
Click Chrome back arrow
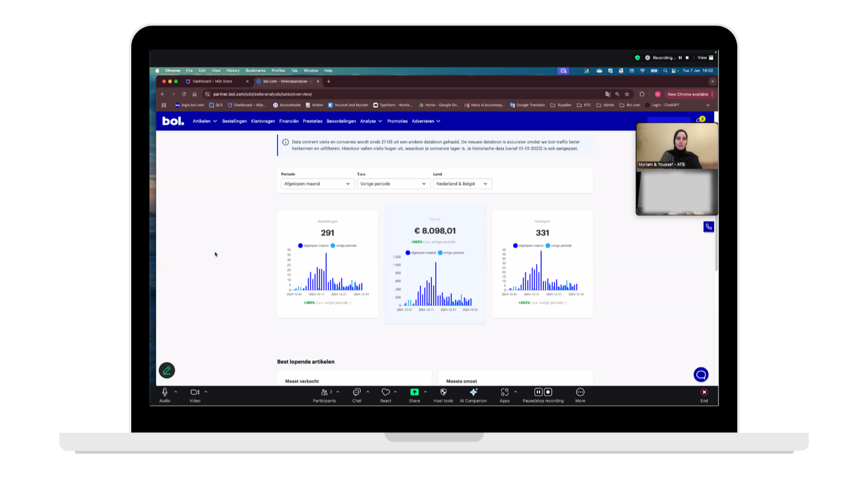pyautogui.click(x=163, y=94)
